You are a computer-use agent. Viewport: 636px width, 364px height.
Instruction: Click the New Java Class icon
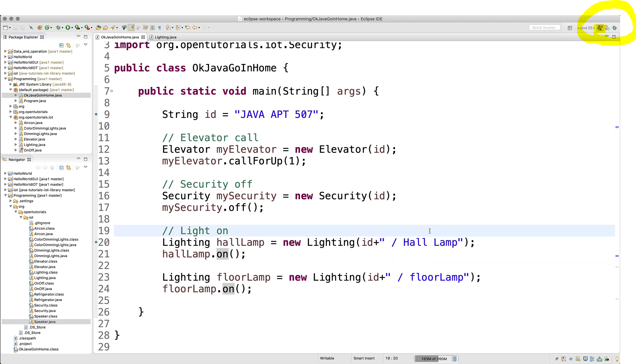coord(47,28)
